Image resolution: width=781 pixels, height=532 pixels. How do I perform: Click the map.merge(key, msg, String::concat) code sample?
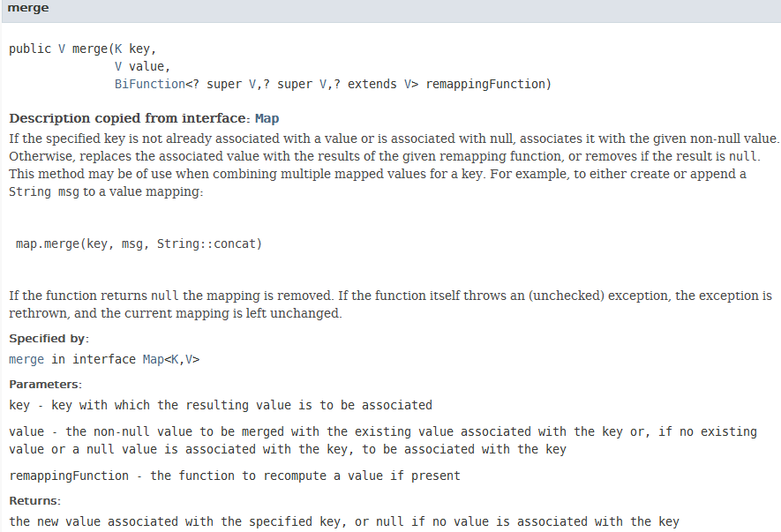pos(139,244)
